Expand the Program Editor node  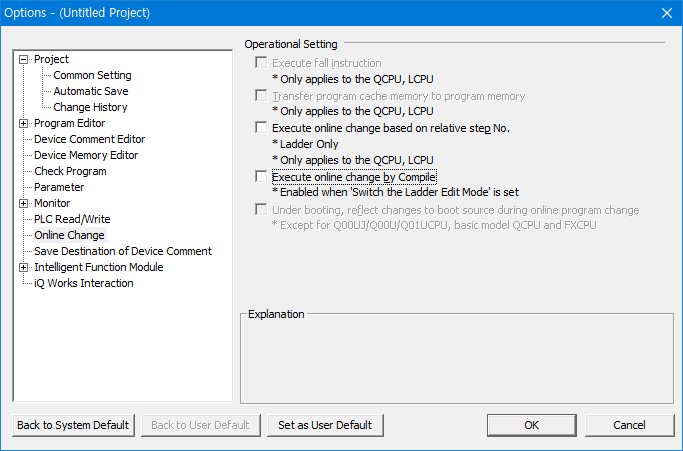tap(24, 124)
